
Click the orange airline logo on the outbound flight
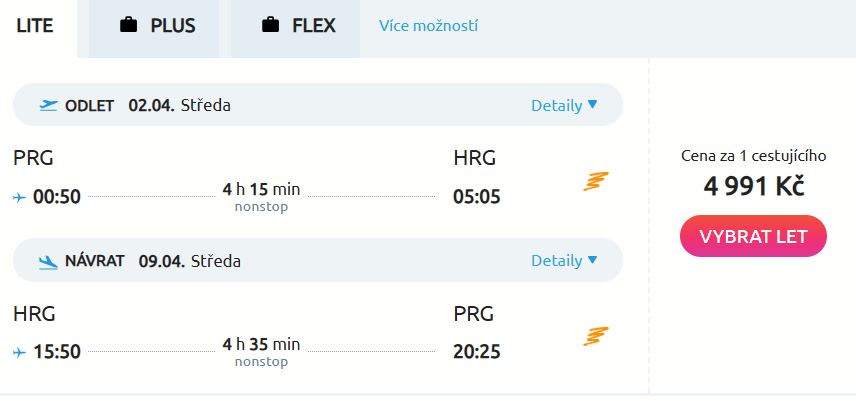point(596,181)
